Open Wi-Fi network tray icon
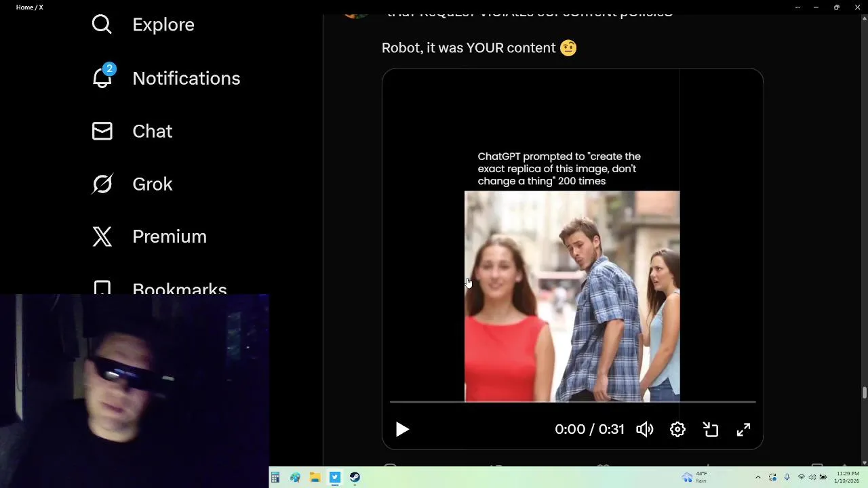868x488 pixels. [x=801, y=478]
